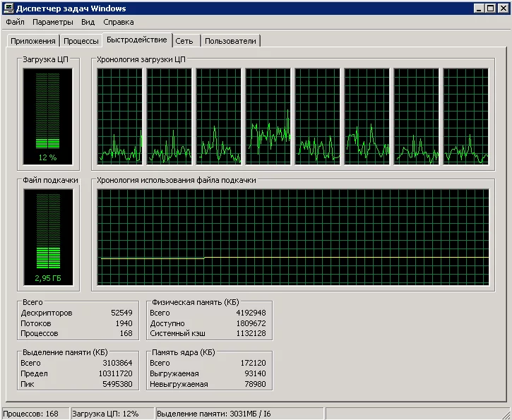Maximize the Диспетчер задач window

(x=490, y=8)
